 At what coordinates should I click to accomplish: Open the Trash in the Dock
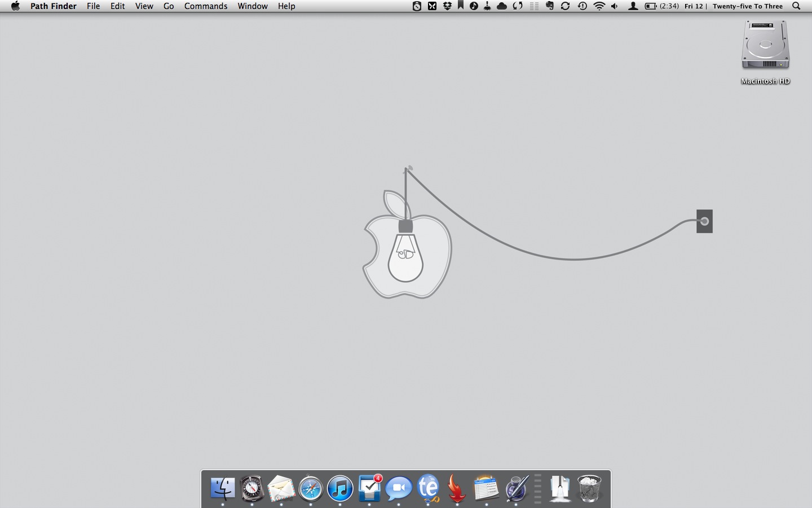(x=589, y=489)
